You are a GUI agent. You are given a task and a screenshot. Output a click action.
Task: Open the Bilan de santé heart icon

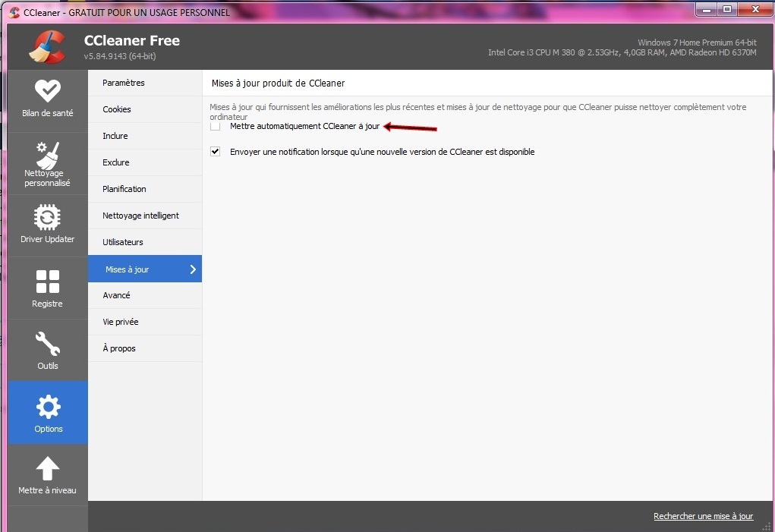(x=48, y=90)
